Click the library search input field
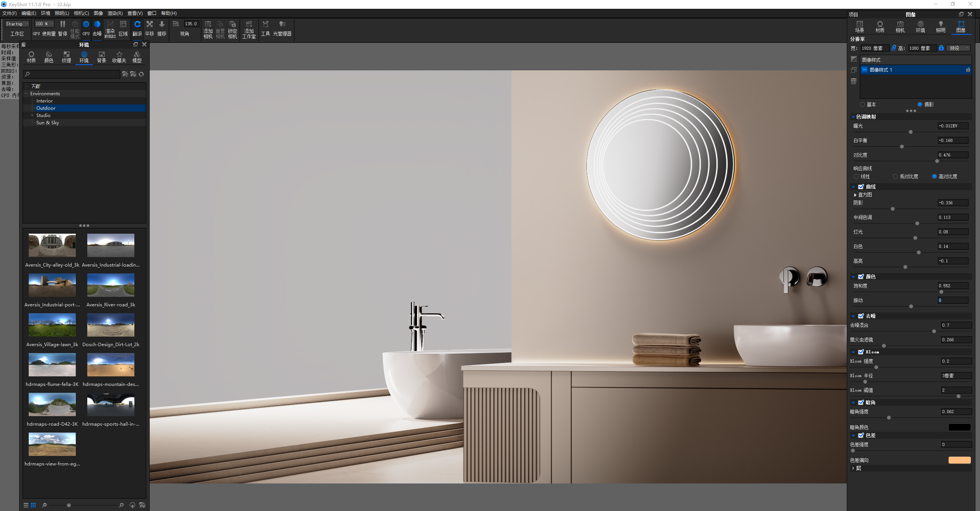The height and width of the screenshot is (511, 980). point(72,74)
